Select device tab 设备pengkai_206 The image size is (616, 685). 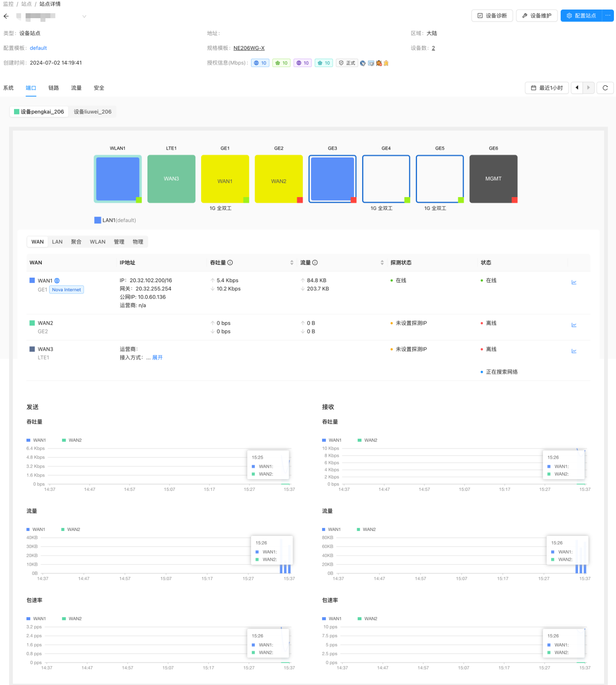click(x=39, y=112)
